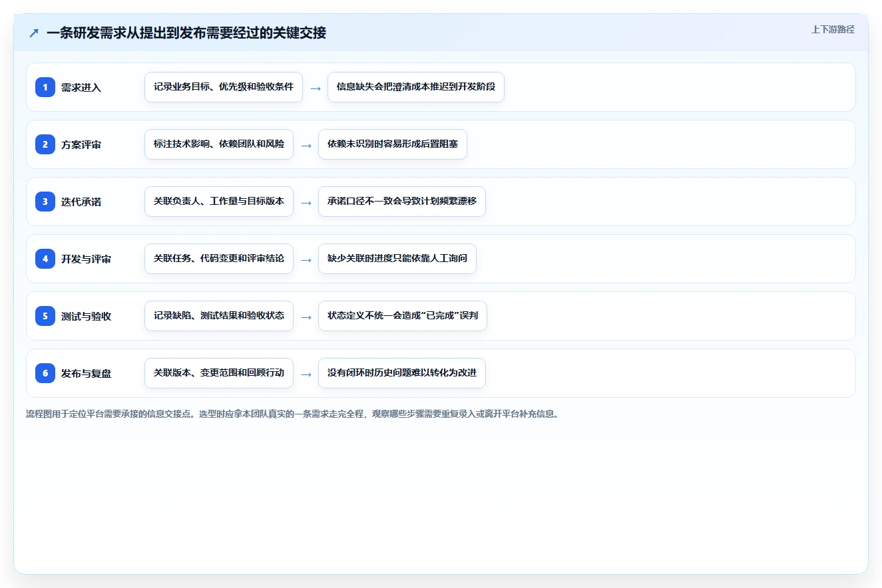Click the arrow in the 迭代承诺 row
This screenshot has width=882, height=588.
(306, 202)
